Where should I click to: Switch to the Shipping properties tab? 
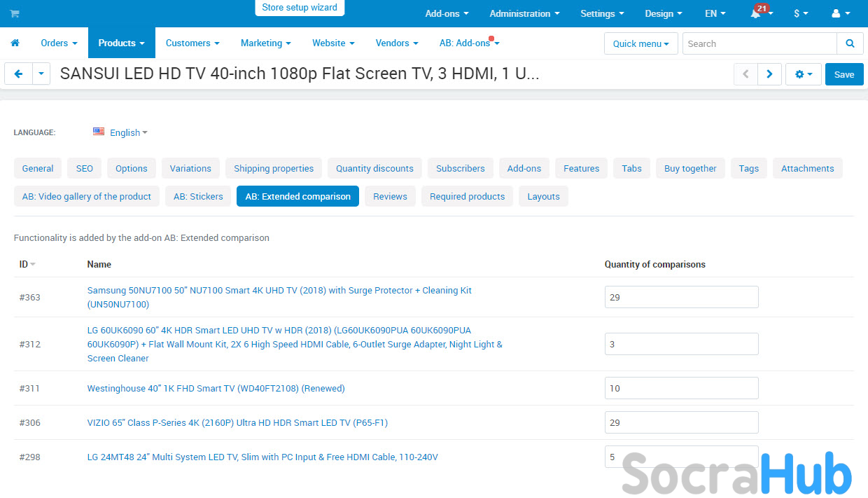pos(274,168)
